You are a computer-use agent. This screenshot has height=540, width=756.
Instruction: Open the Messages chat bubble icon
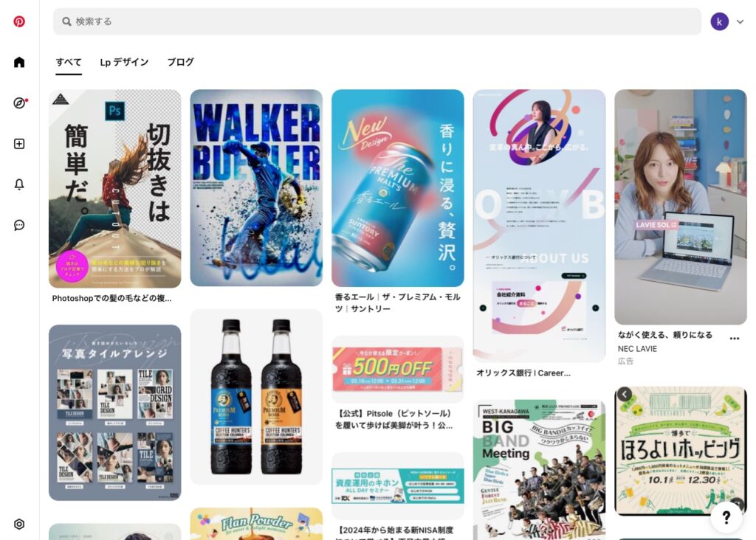click(x=19, y=225)
